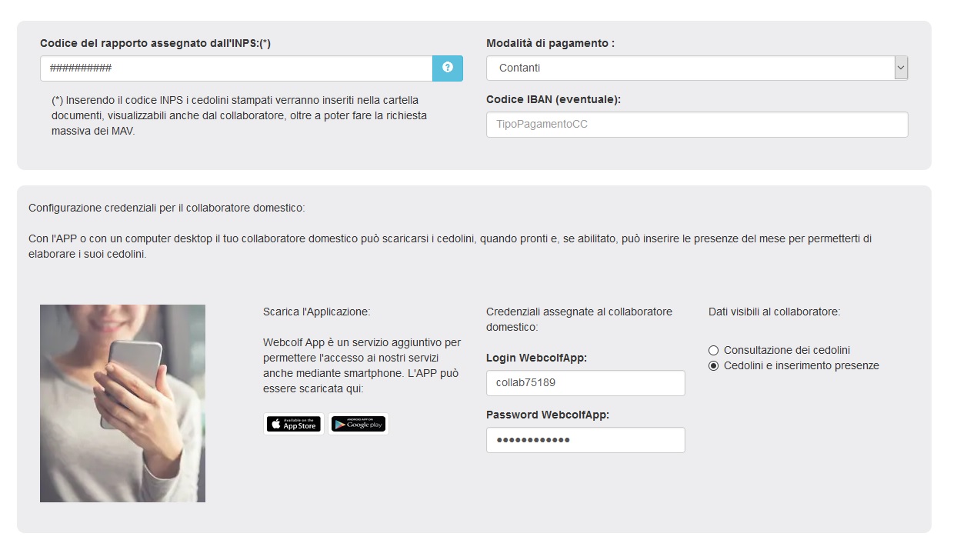This screenshot has width=957, height=560.
Task: Click the 'Password WebcolfApp' field
Action: pos(585,440)
